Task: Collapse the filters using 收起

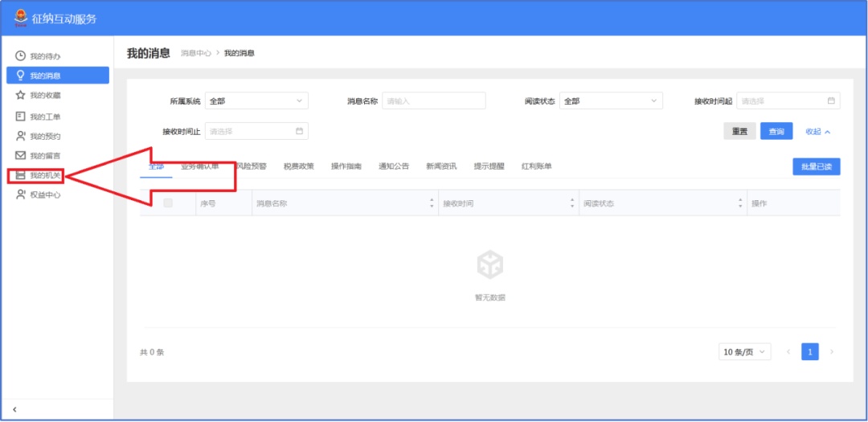Action: [817, 132]
